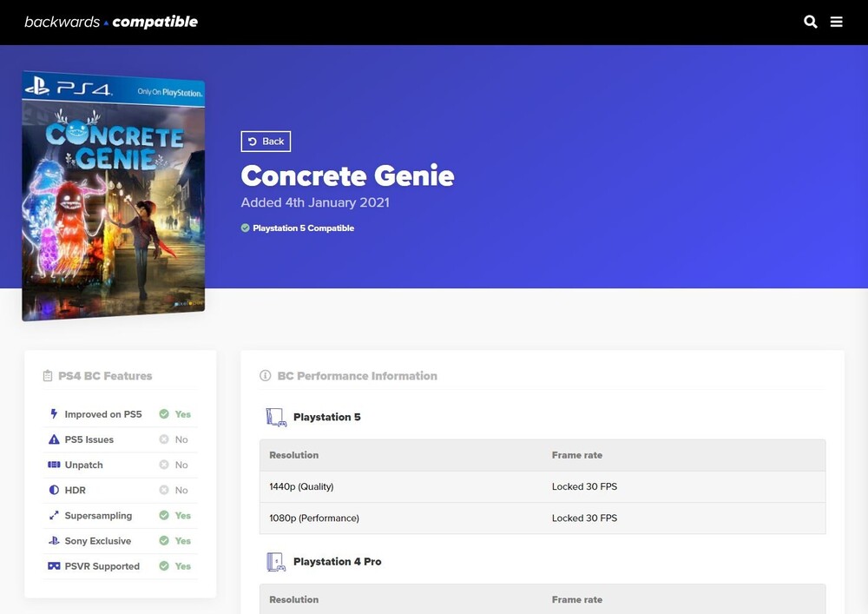Click the grey X status beside HDR

pos(163,490)
